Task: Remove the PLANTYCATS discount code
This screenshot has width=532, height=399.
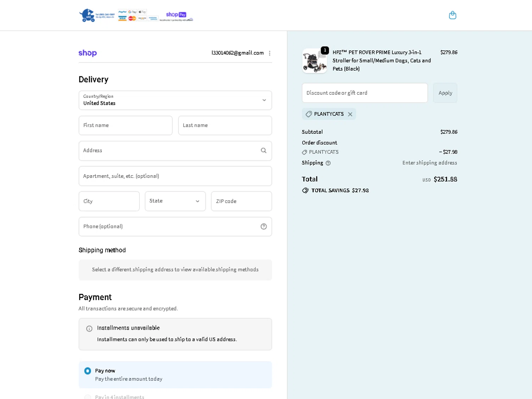Action: (x=350, y=114)
